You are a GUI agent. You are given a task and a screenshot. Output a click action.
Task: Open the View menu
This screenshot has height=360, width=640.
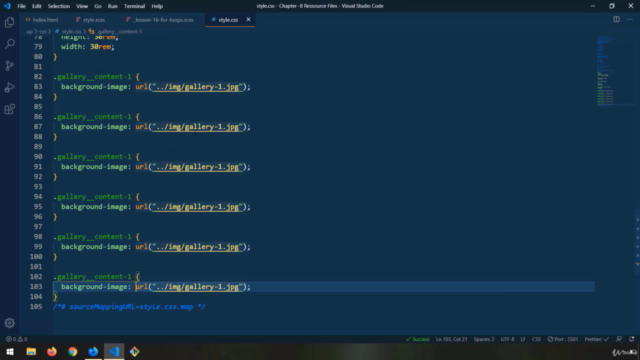pos(82,6)
